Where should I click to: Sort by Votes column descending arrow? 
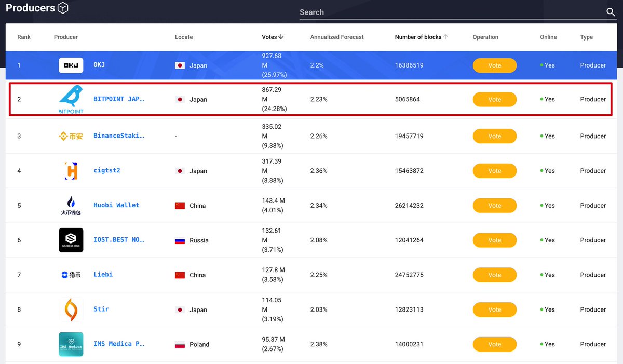281,37
